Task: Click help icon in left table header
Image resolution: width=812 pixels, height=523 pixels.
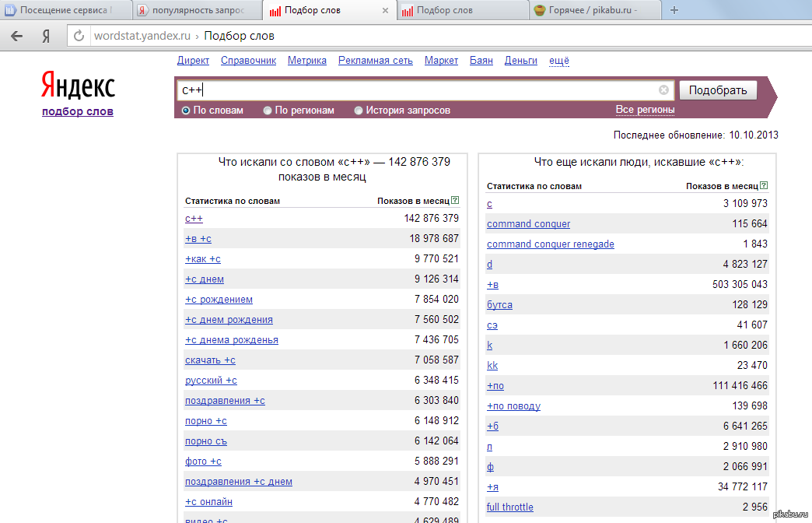Action: (x=455, y=200)
